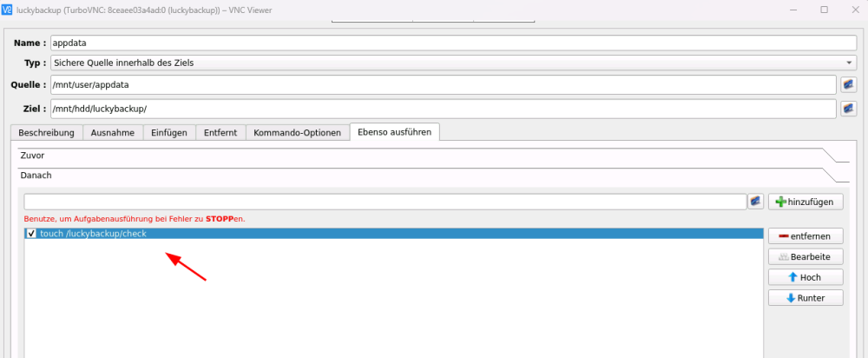
Task: Click the Ziel path field
Action: 443,109
